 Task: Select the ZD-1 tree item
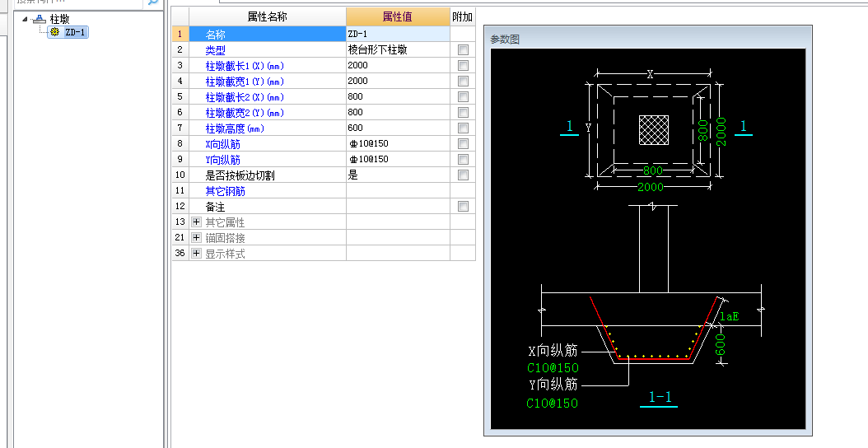(68, 32)
